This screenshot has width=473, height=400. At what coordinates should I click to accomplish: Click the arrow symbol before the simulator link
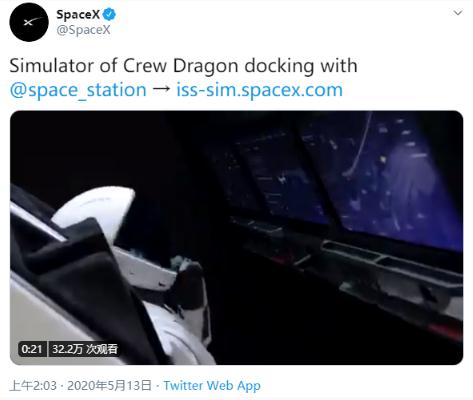tap(161, 90)
